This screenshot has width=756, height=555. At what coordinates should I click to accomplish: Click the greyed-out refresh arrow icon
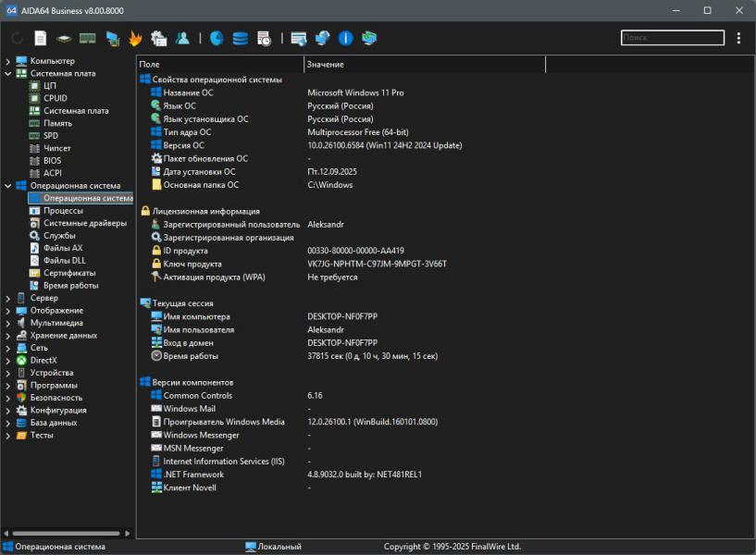pyautogui.click(x=17, y=38)
